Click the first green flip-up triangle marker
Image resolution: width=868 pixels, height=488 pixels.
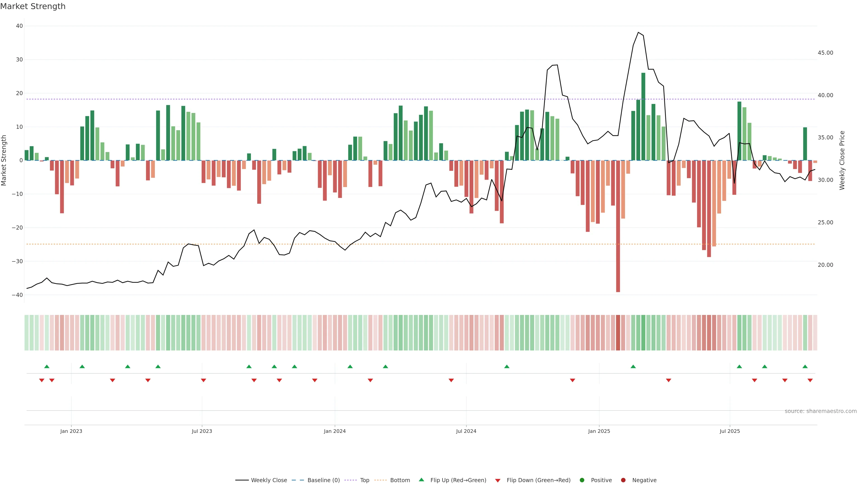coord(47,366)
